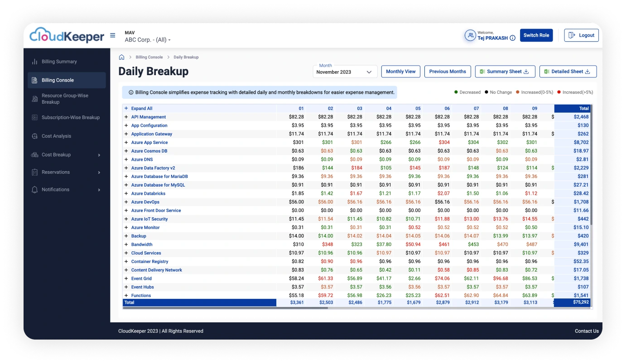This screenshot has height=364, width=626.
Task: Click the Event Hubs service name
Action: [x=143, y=287]
